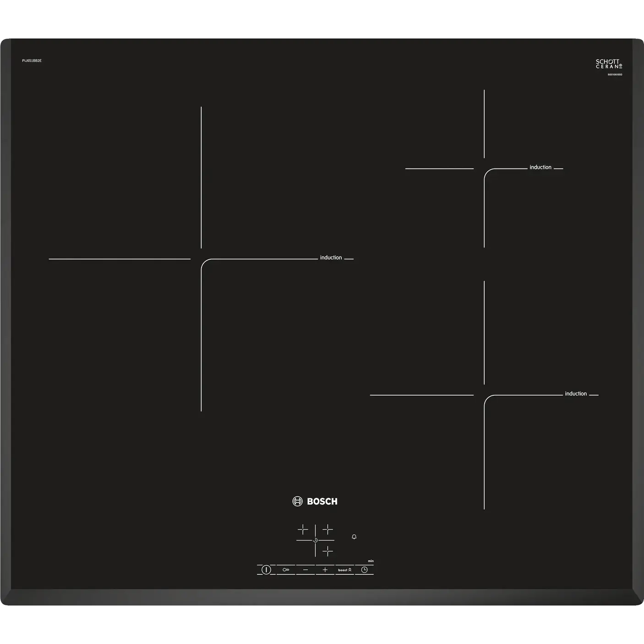
Task: Tap the bottom right zone induction label
Action: 576,394
